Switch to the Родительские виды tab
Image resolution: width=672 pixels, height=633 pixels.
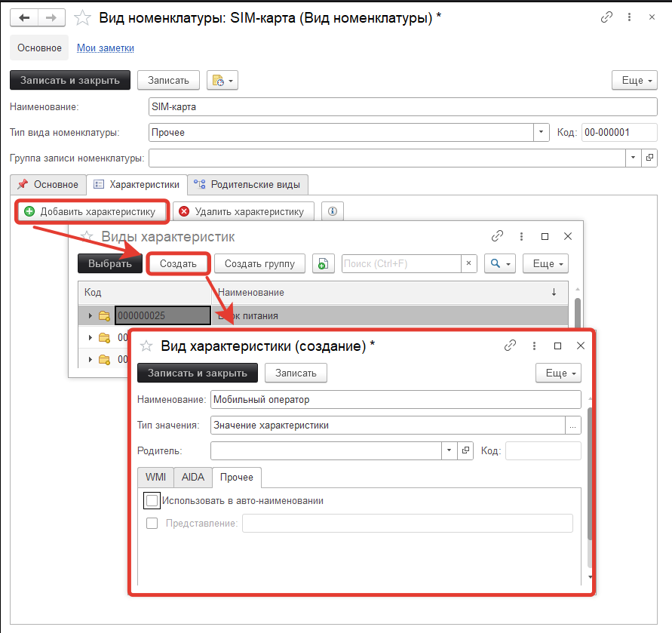point(248,184)
